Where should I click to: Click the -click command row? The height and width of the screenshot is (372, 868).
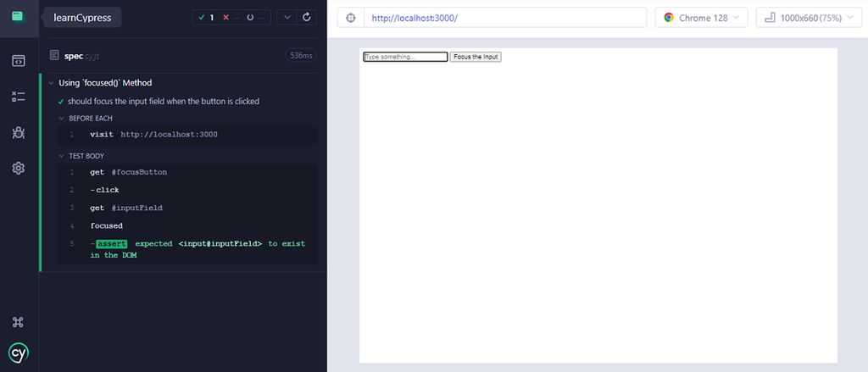[x=187, y=190]
